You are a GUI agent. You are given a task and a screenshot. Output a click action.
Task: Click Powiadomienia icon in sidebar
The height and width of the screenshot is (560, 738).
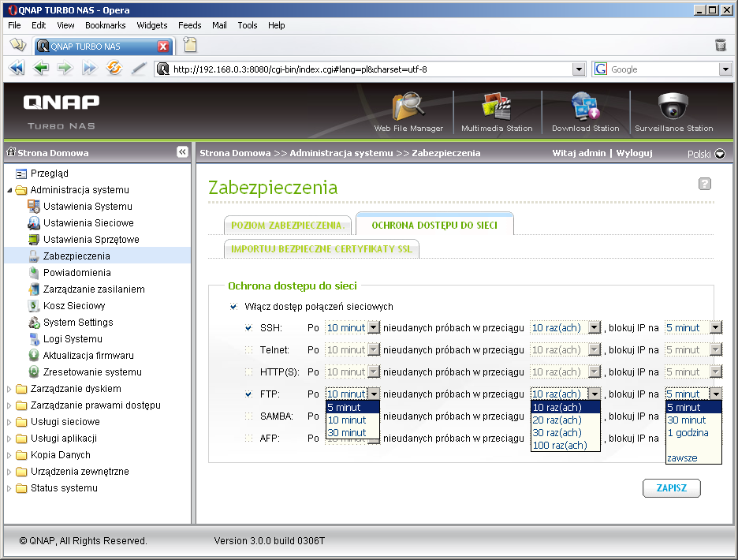coord(33,272)
